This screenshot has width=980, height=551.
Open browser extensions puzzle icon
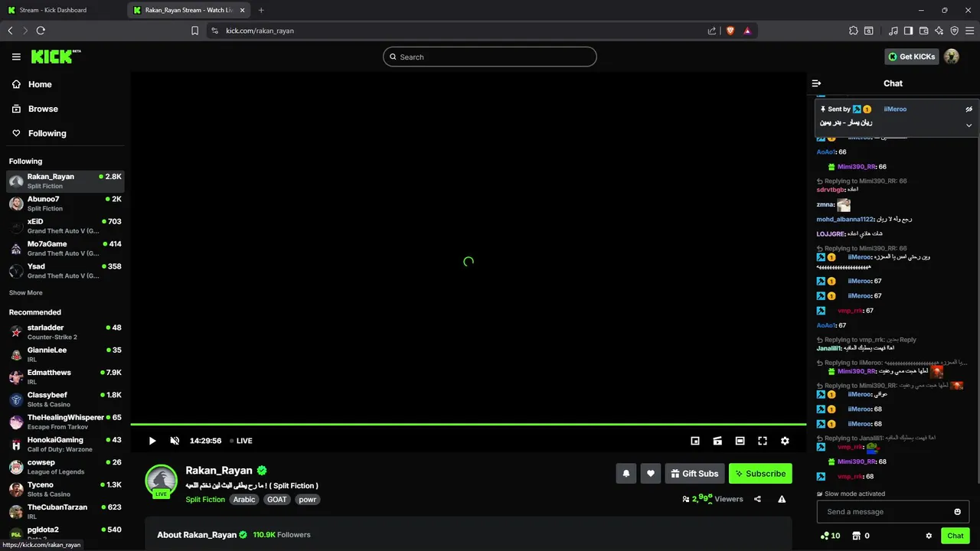click(853, 31)
